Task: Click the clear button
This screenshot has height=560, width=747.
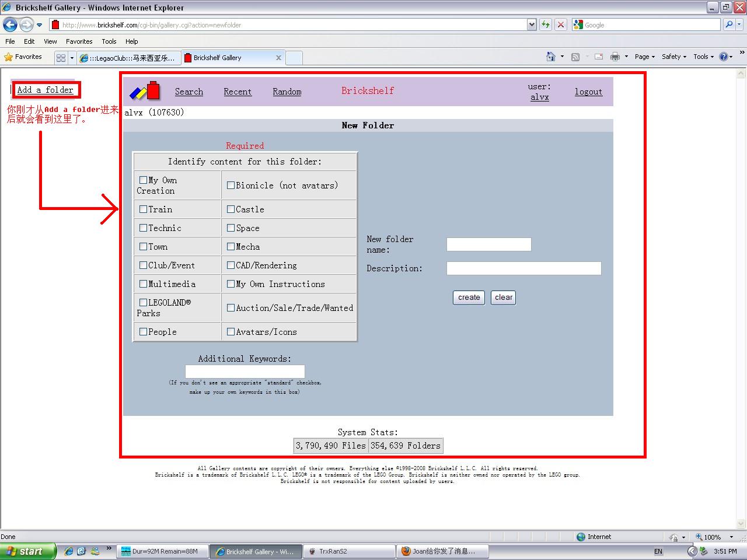Action: pyautogui.click(x=504, y=297)
